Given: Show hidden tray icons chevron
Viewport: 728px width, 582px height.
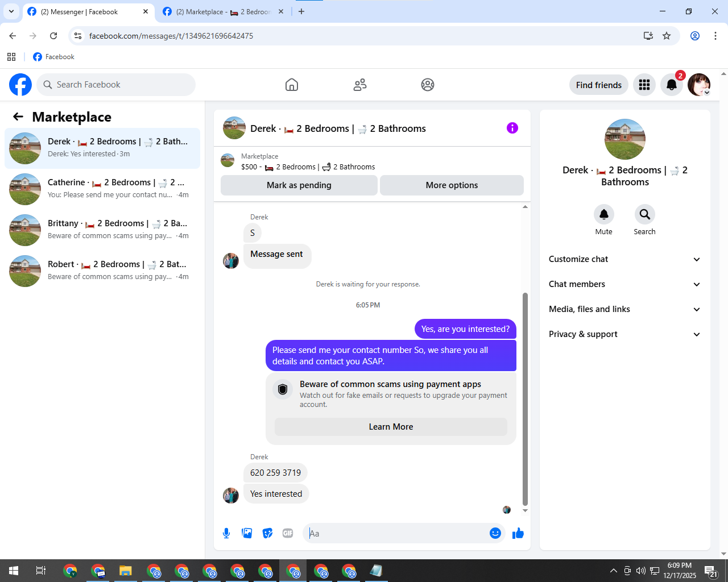Looking at the screenshot, I should [x=613, y=571].
